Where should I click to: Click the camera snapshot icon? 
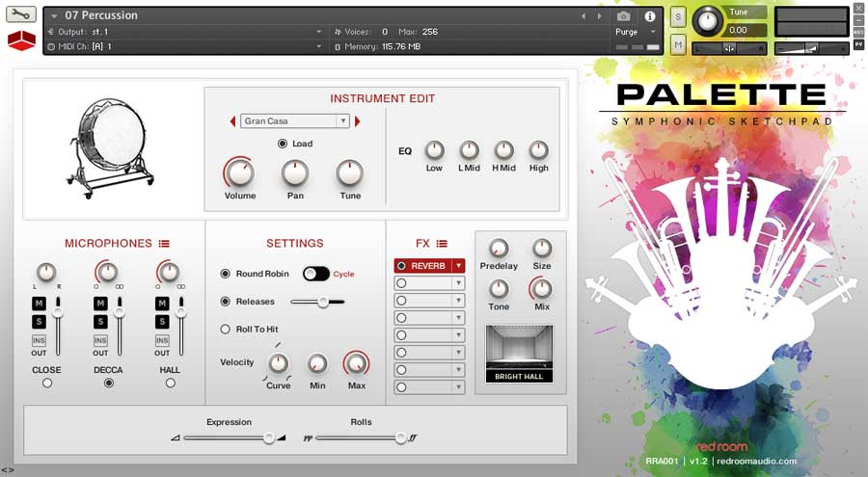click(x=623, y=16)
